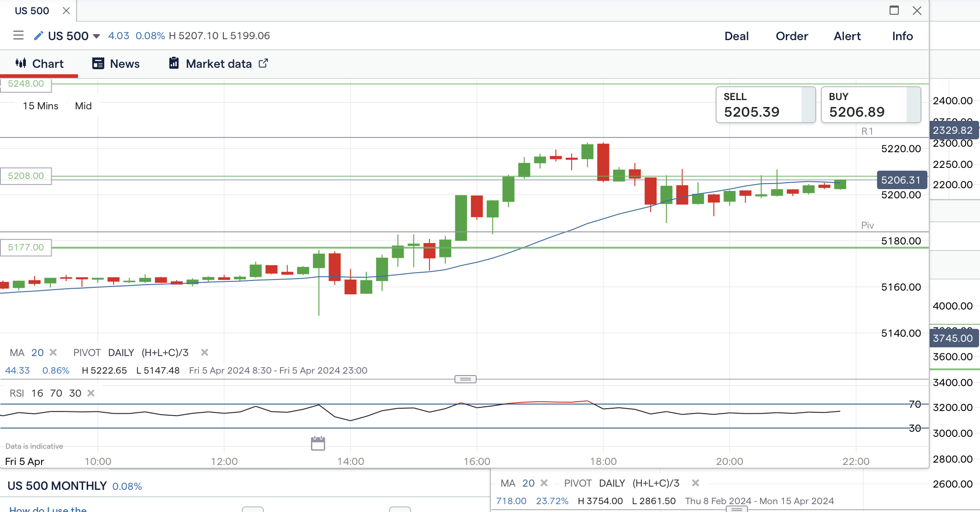Screen dimensions: 980x512
Task: Select the US 500 window tab
Action: coord(32,11)
